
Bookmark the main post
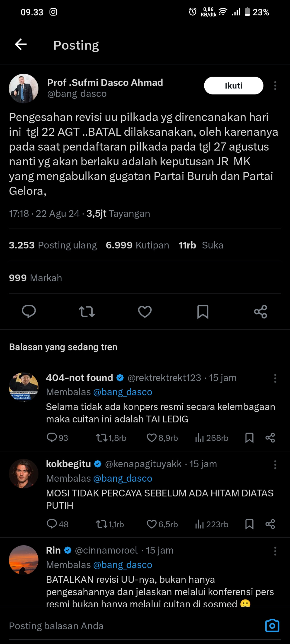click(203, 312)
